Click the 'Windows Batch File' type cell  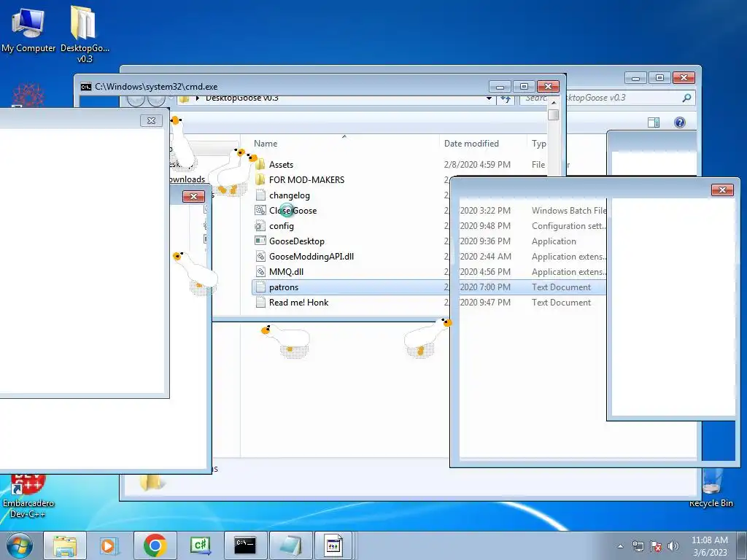(569, 211)
